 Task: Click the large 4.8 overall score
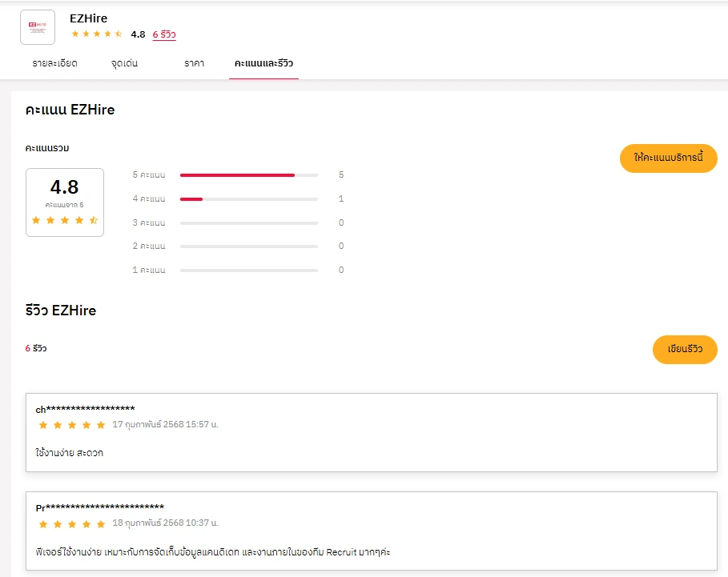(x=65, y=187)
